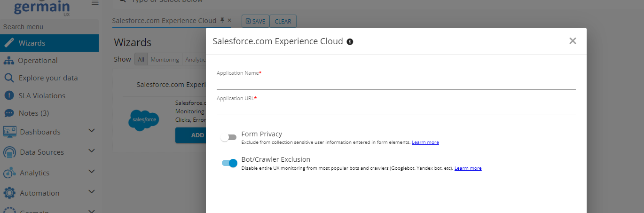Click the SAVE button
644x213 pixels.
pyautogui.click(x=255, y=21)
